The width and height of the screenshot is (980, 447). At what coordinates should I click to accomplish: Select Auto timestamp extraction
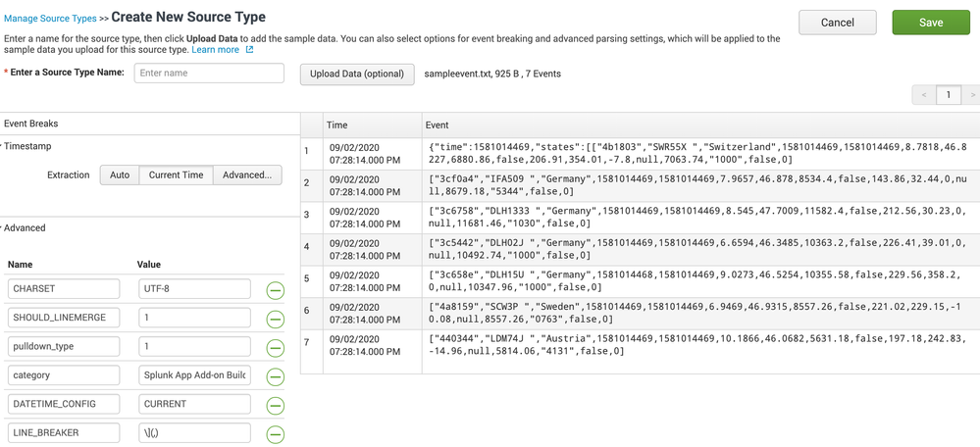coord(119,175)
